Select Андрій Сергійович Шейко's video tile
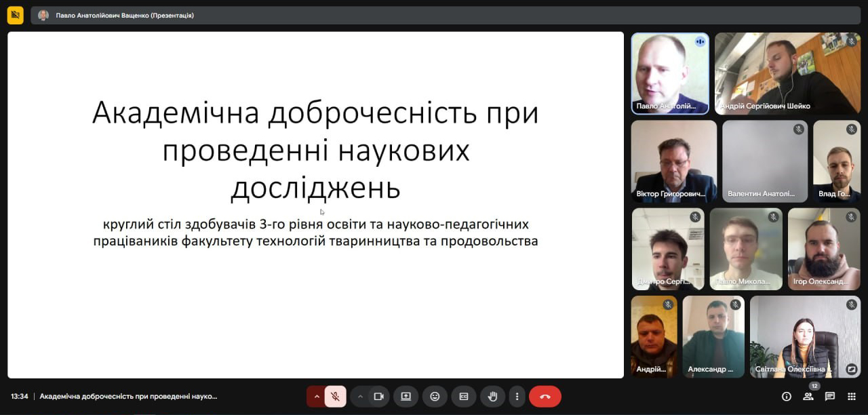The height and width of the screenshot is (415, 868). pos(787,73)
